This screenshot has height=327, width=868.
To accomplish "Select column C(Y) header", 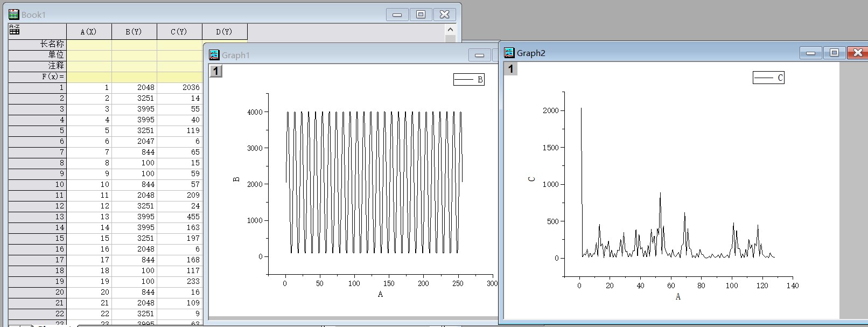I will coord(179,31).
